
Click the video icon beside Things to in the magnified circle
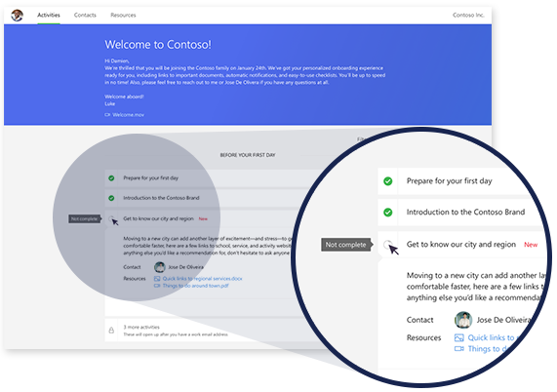click(459, 349)
